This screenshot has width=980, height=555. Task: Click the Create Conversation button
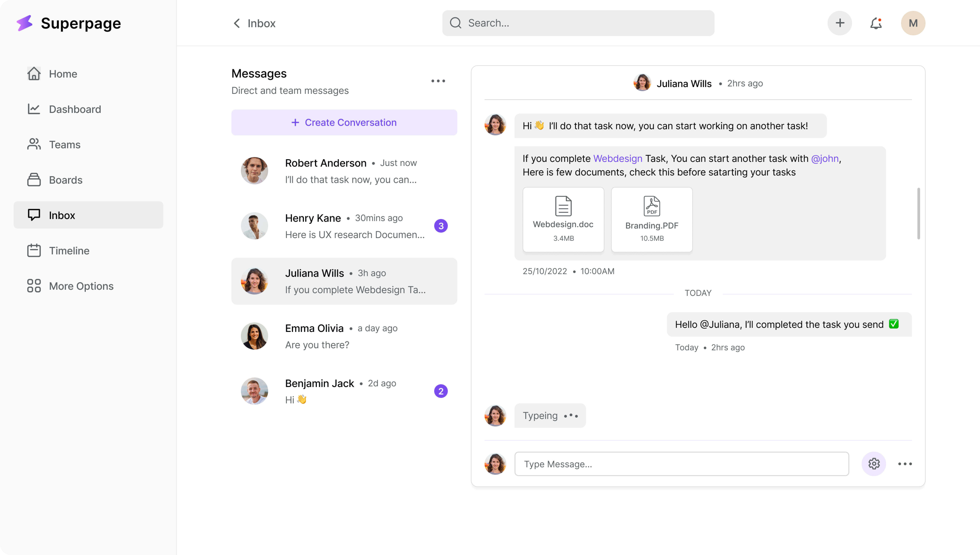tap(344, 122)
